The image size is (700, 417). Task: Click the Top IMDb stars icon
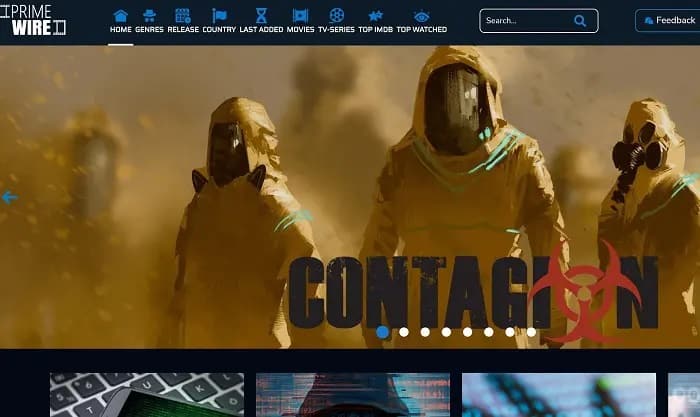pyautogui.click(x=375, y=16)
